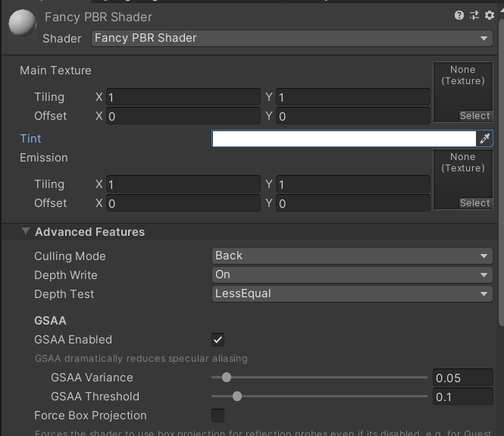Click the Tint eyedropper color picker
This screenshot has height=436, width=504.
point(485,139)
